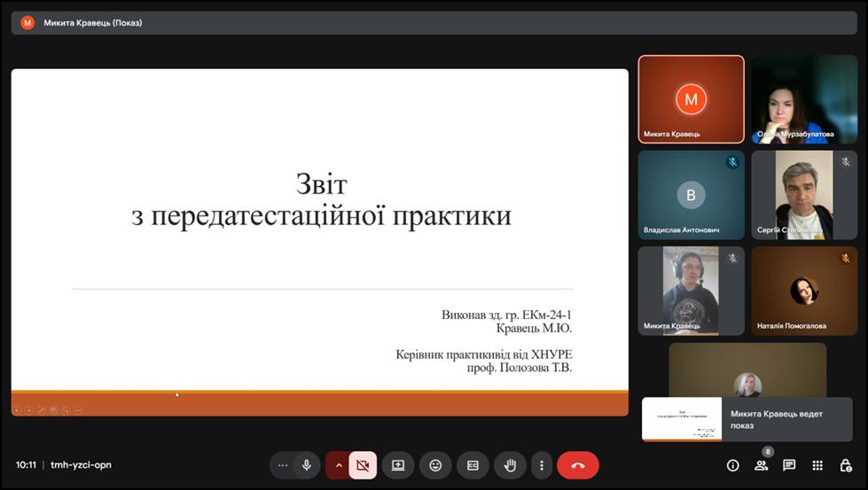Click meeting code tmh-yzci-opn
868x490 pixels.
pos(81,465)
